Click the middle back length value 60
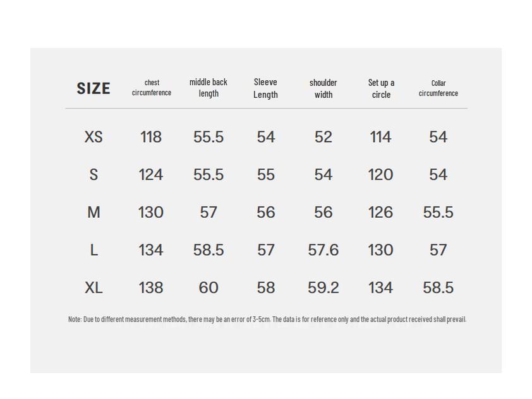The image size is (532, 399). point(209,288)
